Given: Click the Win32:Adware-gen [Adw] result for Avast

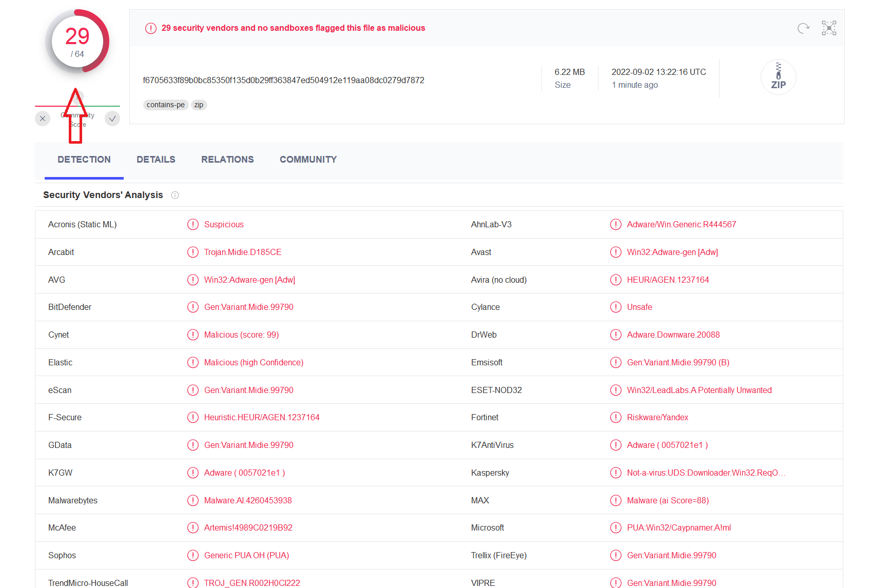Looking at the screenshot, I should point(672,252).
